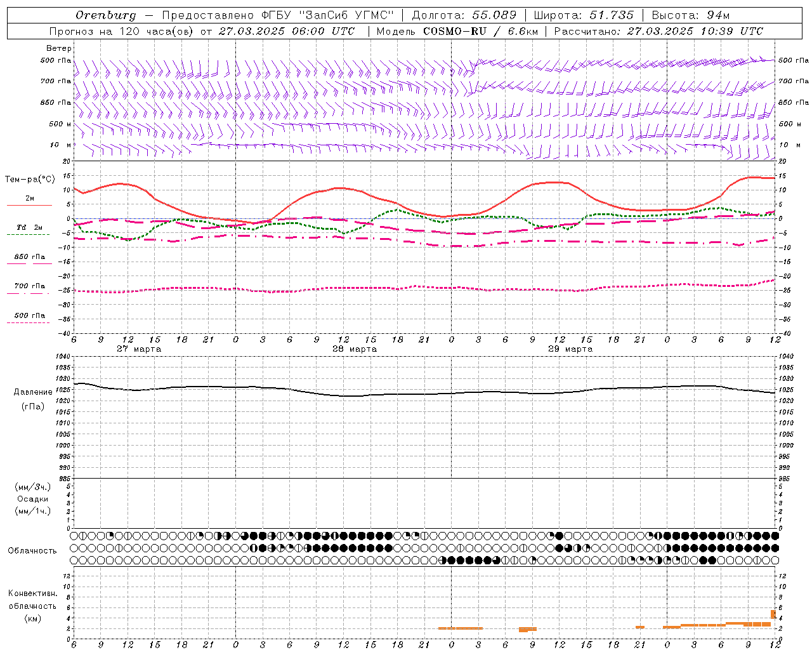Screen dimensions: 812x650
Task: Click the Широта: 51.735 value
Action: pyautogui.click(x=584, y=15)
